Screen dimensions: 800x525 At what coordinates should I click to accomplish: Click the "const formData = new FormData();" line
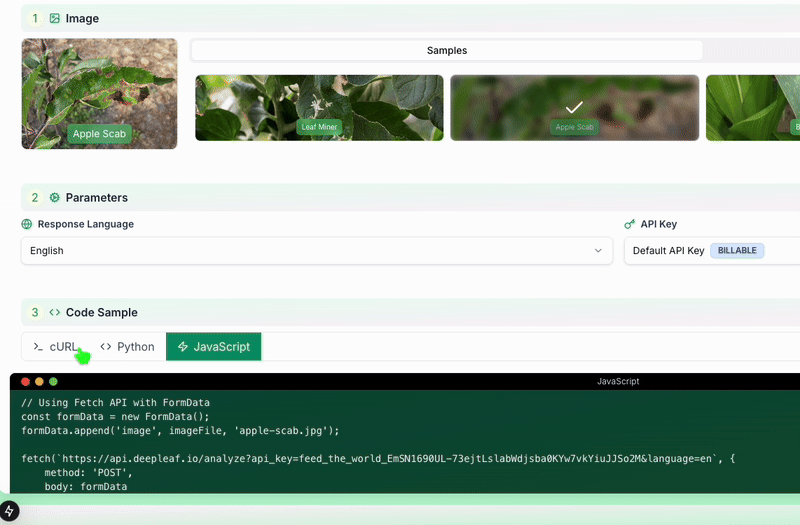(x=115, y=417)
